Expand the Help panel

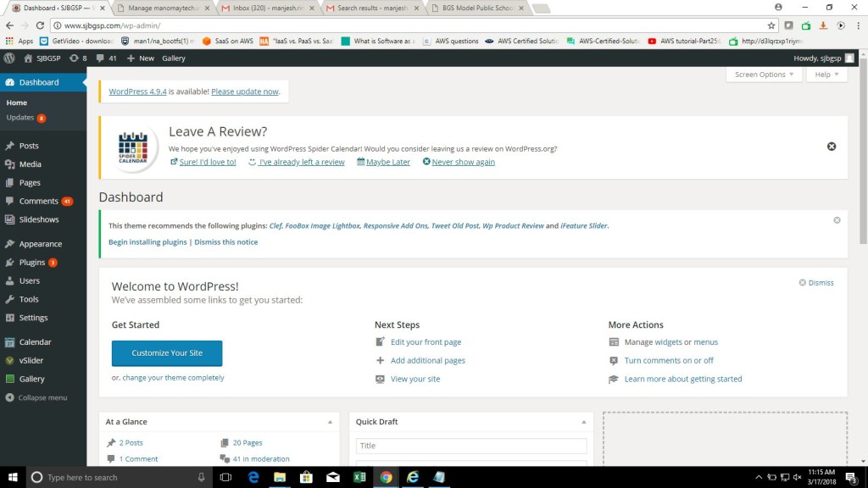point(826,75)
